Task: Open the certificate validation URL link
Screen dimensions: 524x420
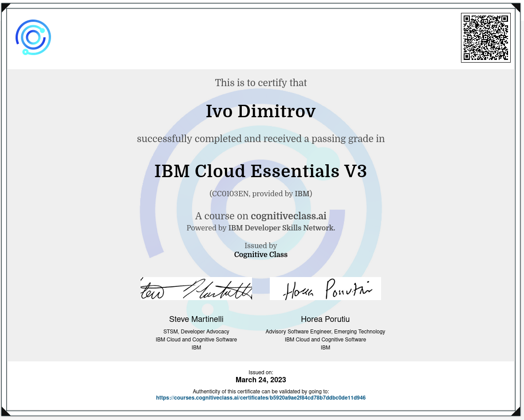Action: click(x=260, y=398)
